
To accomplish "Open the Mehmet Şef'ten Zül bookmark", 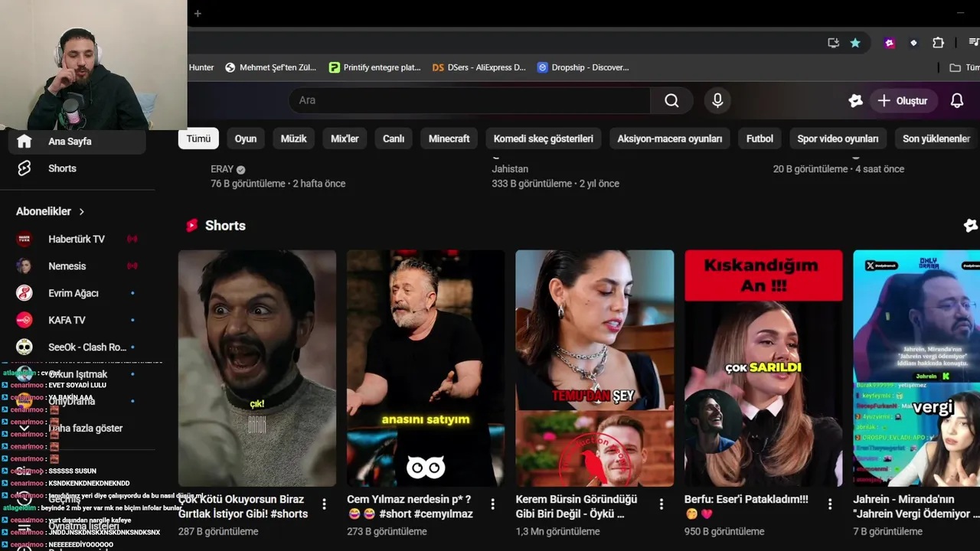I will 270,67.
